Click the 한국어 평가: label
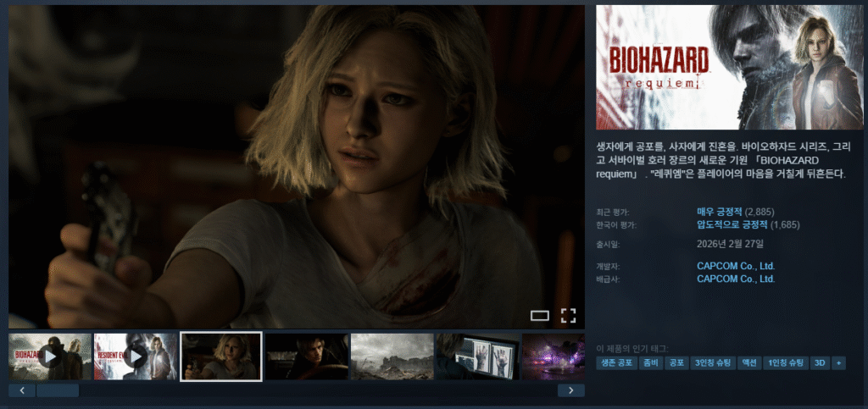The width and height of the screenshot is (868, 409). point(616,225)
